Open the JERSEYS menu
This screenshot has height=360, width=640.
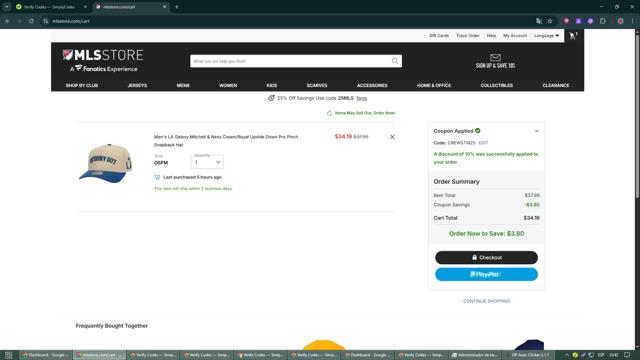click(x=137, y=85)
